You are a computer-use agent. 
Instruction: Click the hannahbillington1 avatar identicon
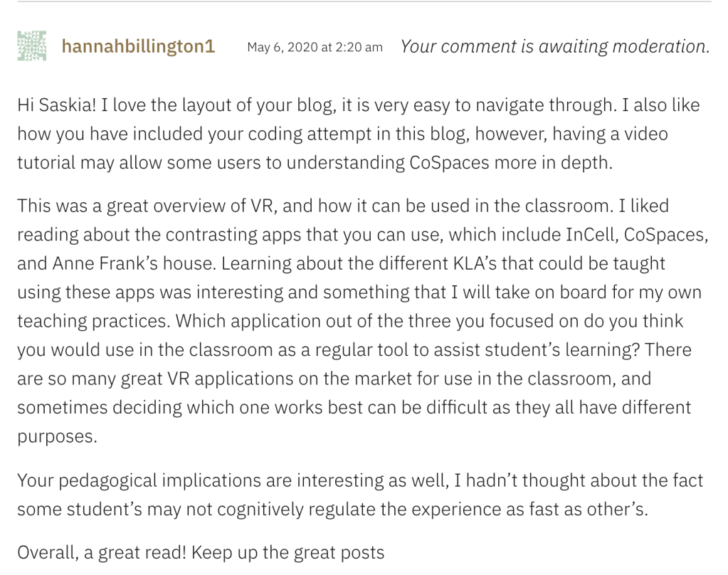point(32,46)
